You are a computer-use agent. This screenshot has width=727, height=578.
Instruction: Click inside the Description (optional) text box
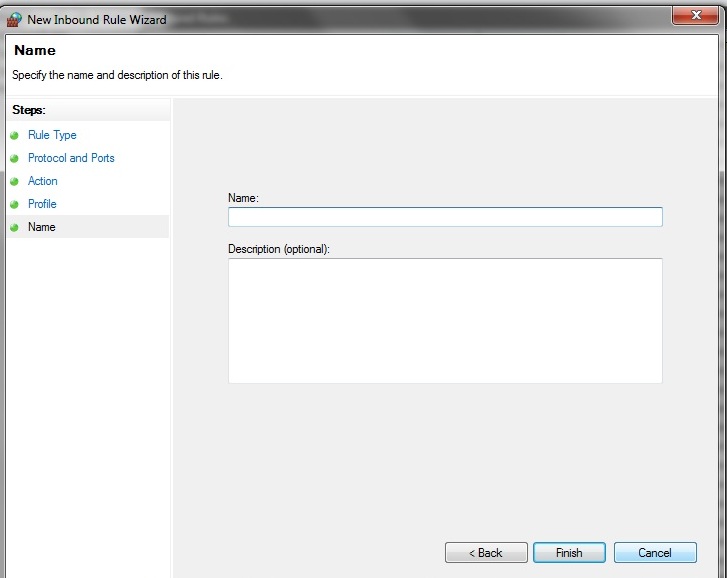point(445,320)
